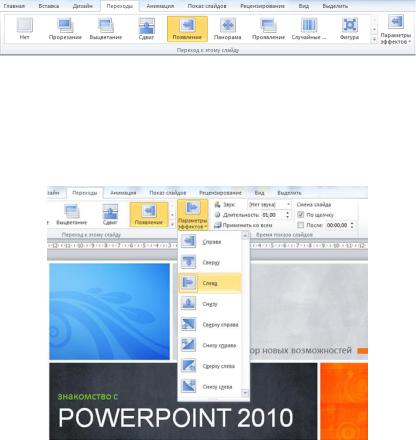Click the Снизу слева diagonal icon
Image resolution: width=416 pixels, height=440 pixels.
(188, 386)
